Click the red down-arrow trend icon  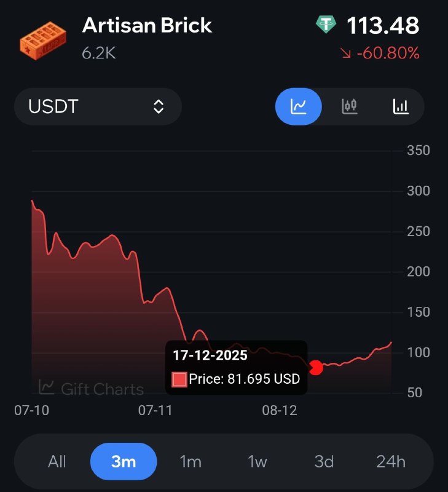346,54
